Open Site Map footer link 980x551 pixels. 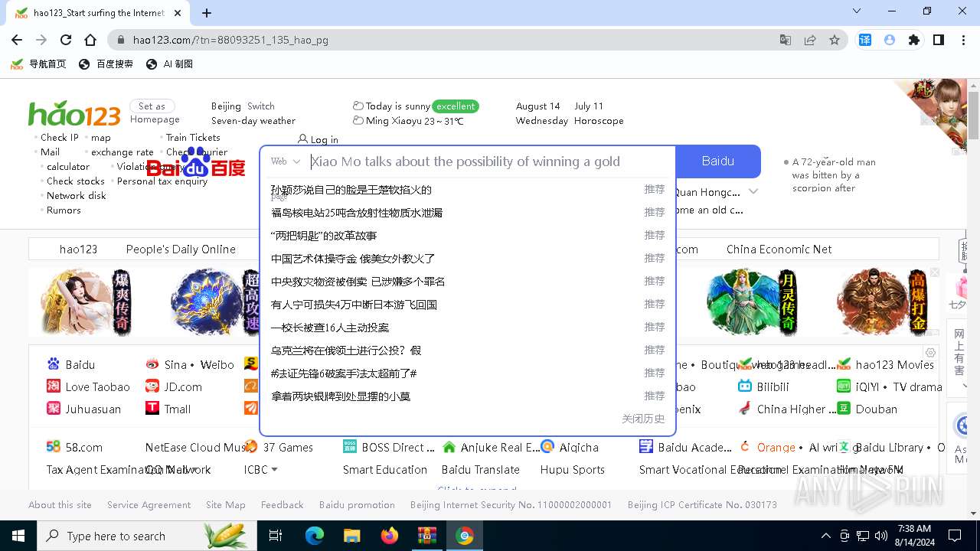225,505
